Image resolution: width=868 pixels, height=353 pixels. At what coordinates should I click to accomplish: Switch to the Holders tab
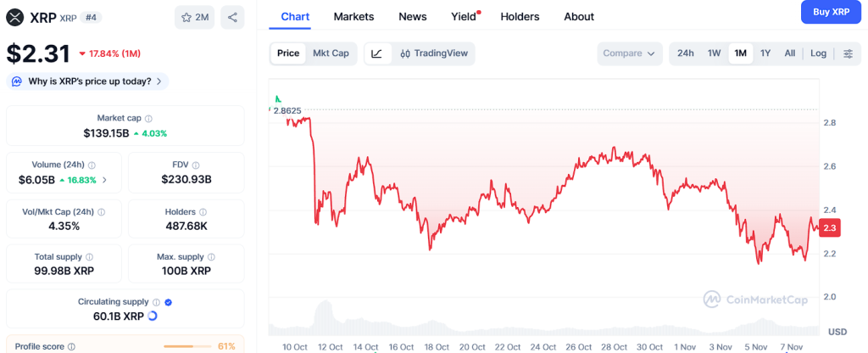click(x=520, y=17)
